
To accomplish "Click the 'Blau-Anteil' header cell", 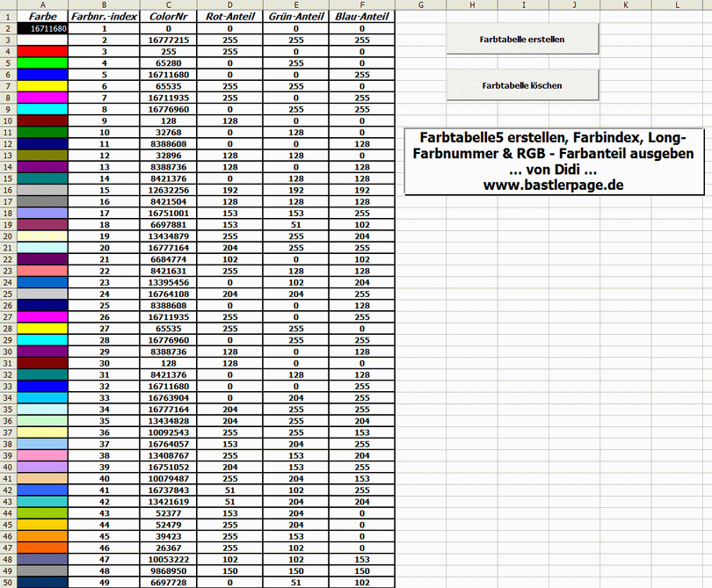I will 362,17.
